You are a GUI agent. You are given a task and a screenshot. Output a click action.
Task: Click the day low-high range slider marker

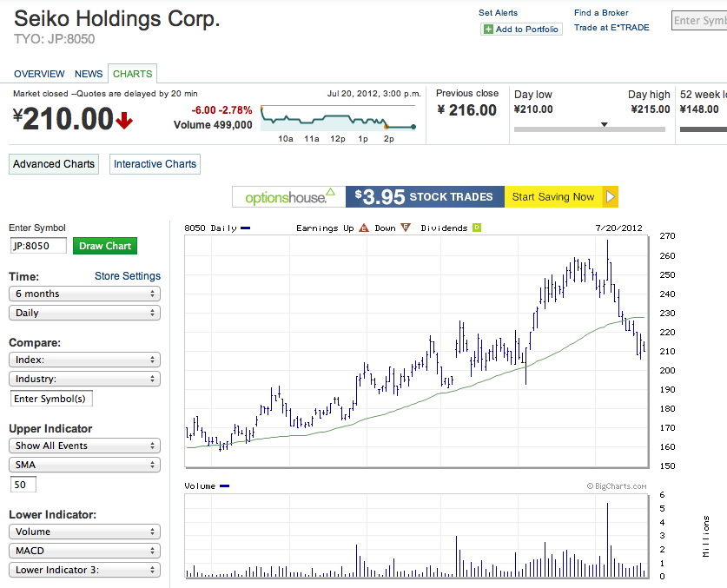click(x=605, y=125)
